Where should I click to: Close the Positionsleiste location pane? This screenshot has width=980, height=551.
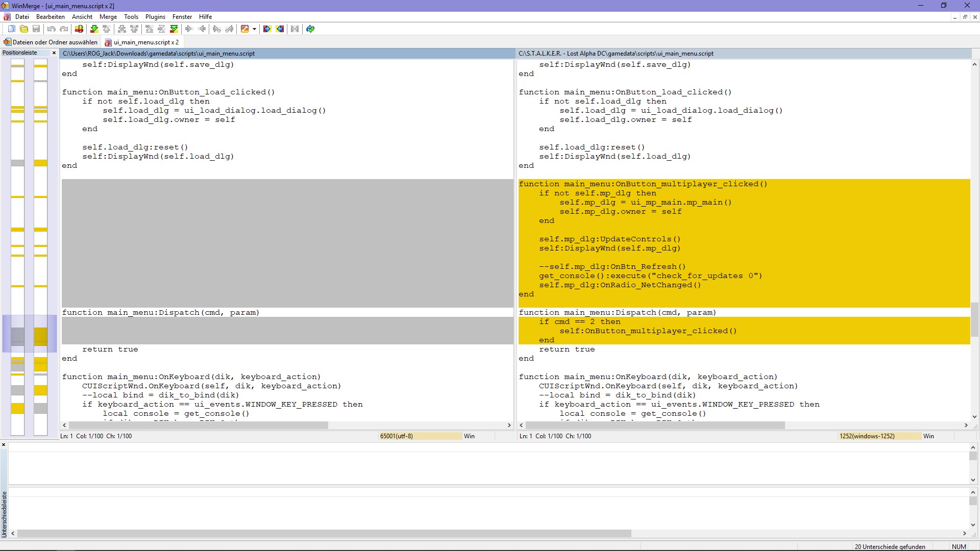click(54, 53)
